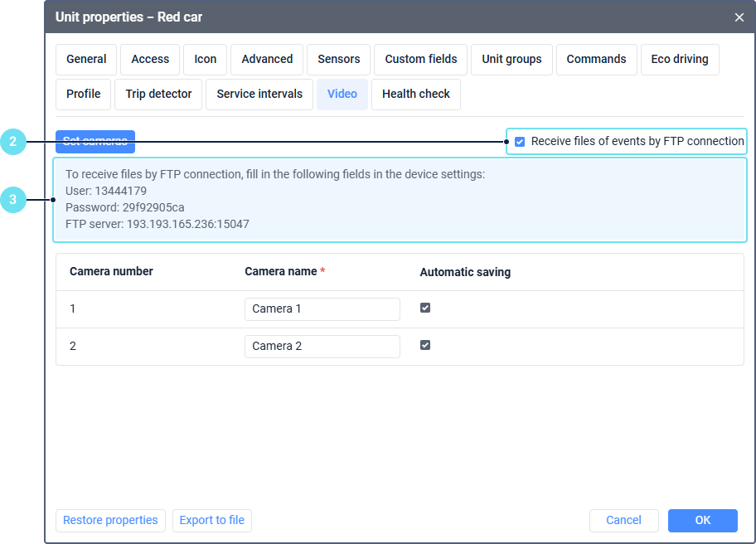Go to Eco driving tab
This screenshot has width=756, height=544.
680,60
